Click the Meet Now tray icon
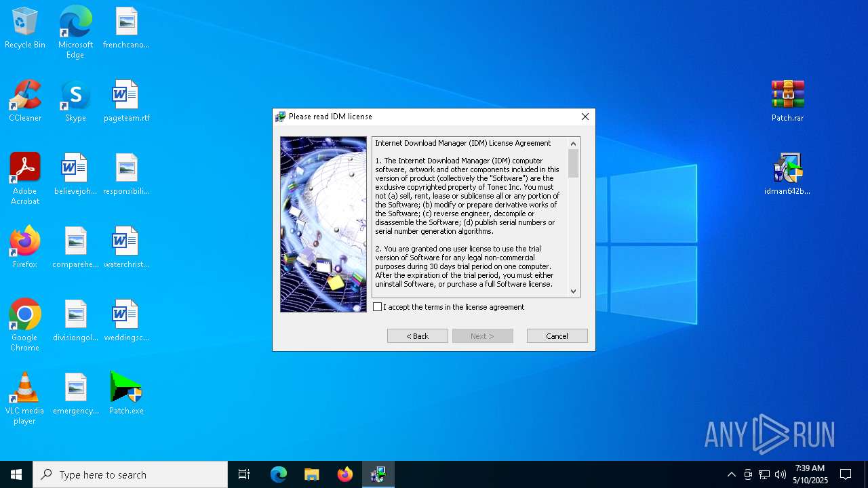This screenshot has width=868, height=488. coord(748,474)
